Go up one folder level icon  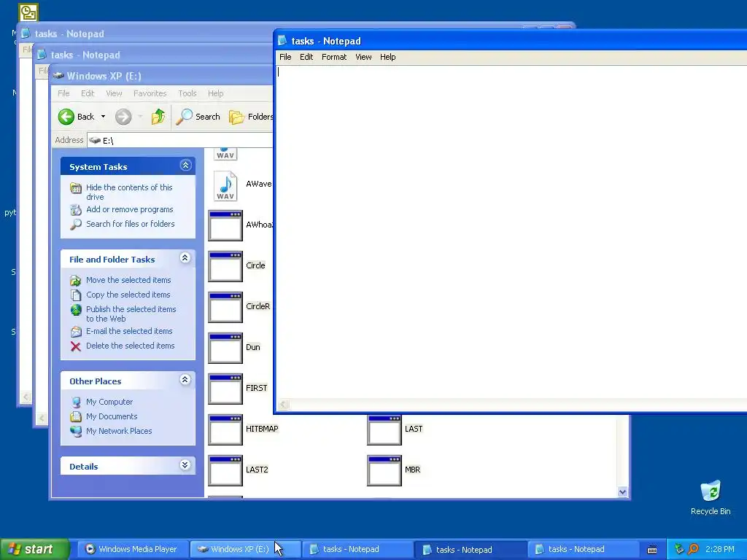click(x=158, y=117)
